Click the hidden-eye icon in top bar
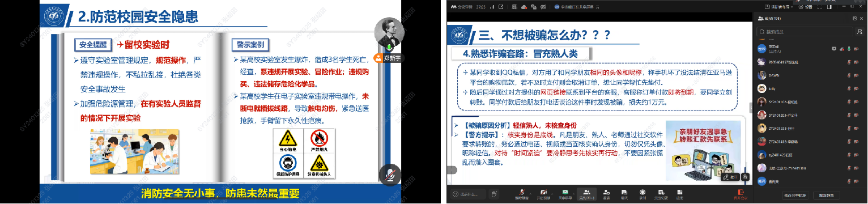This screenshot has width=868, height=204. point(543,7)
